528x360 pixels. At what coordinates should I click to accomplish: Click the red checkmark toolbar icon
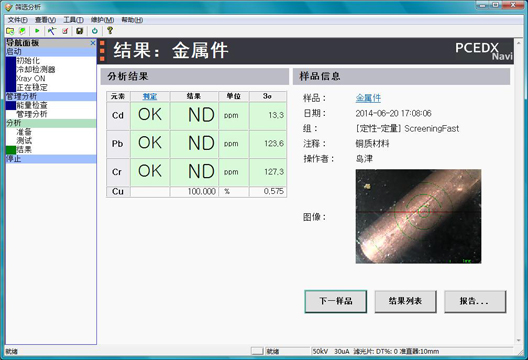point(65,31)
